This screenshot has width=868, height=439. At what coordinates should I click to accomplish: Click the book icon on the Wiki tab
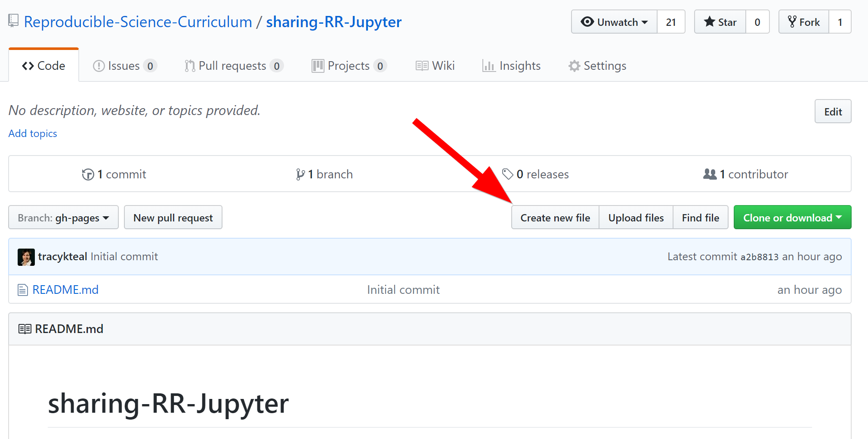[x=422, y=66]
